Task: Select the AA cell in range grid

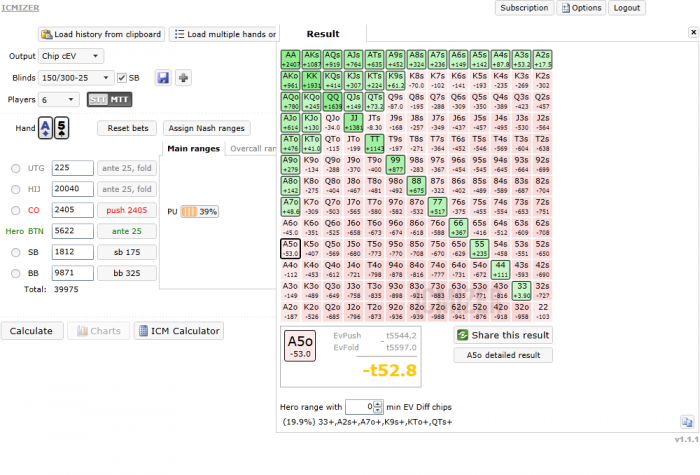Action: (x=290, y=59)
